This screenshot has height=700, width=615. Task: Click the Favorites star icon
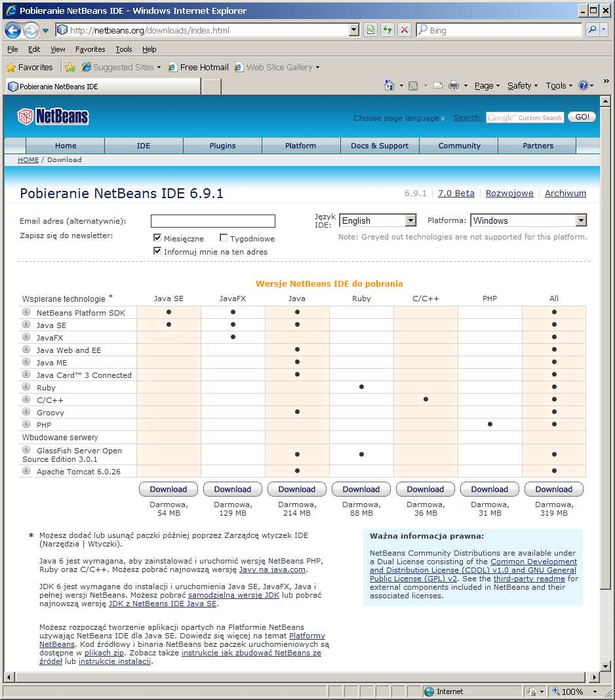click(x=11, y=68)
